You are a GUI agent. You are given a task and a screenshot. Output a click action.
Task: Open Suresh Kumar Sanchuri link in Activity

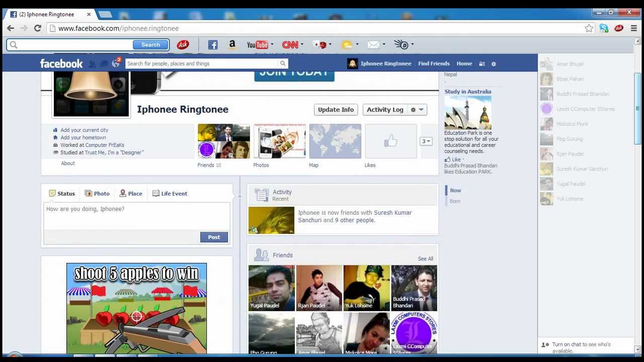355,216
